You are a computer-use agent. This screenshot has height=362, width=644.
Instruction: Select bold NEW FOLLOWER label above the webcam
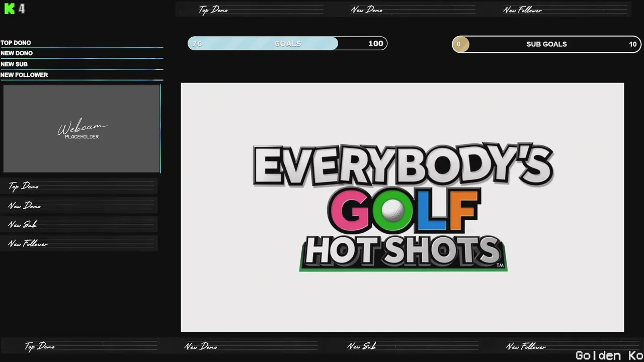pos(24,75)
